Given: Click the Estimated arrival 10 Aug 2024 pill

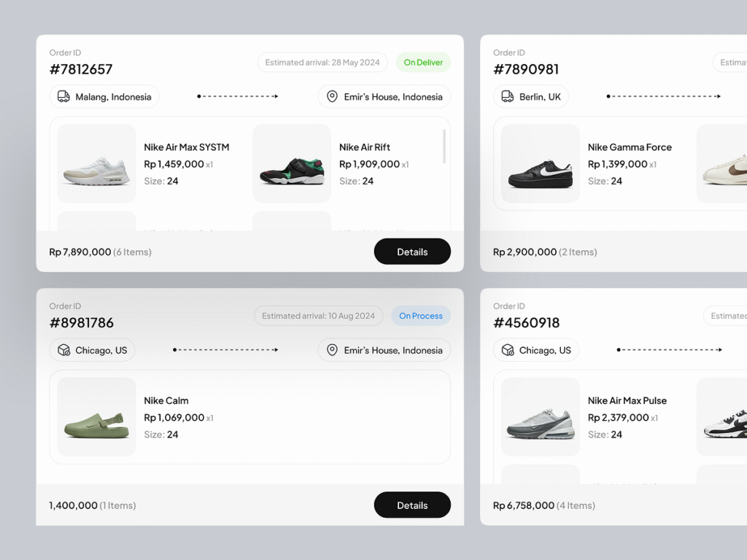Looking at the screenshot, I should 318,316.
